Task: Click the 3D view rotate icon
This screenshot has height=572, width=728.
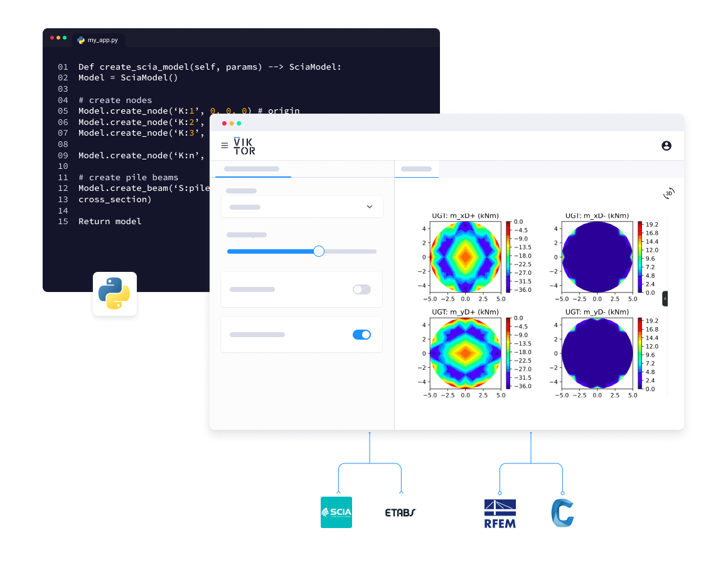Action: [668, 194]
